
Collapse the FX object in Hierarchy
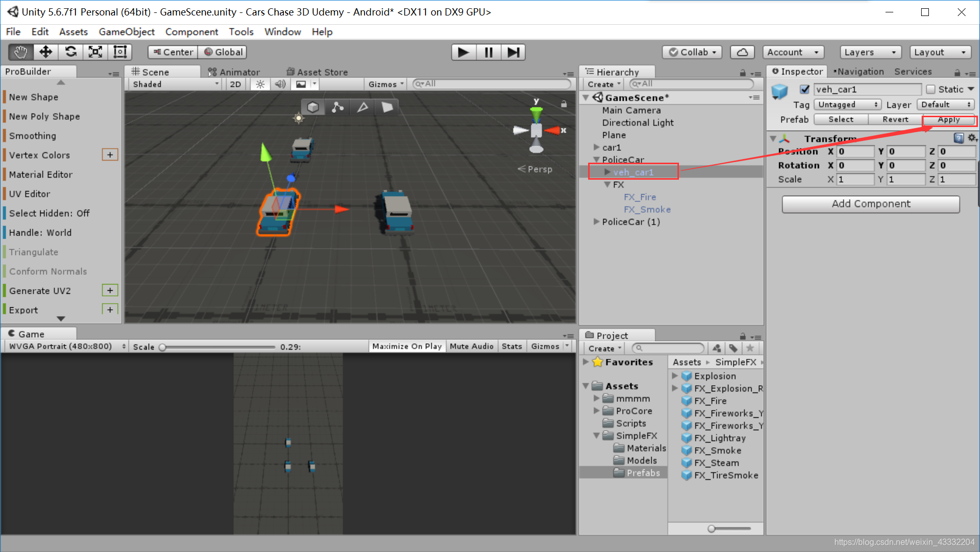[x=607, y=185]
